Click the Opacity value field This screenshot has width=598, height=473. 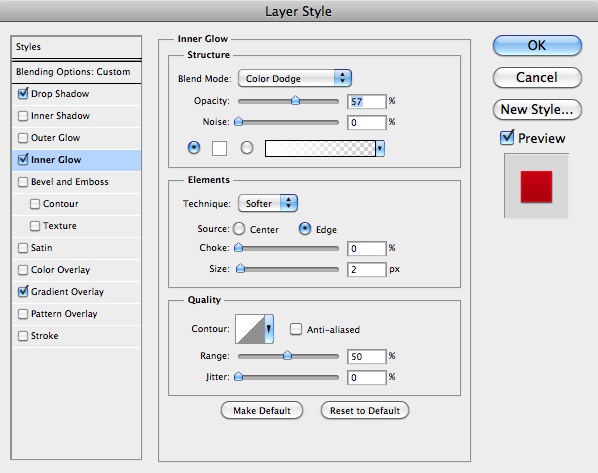[367, 101]
